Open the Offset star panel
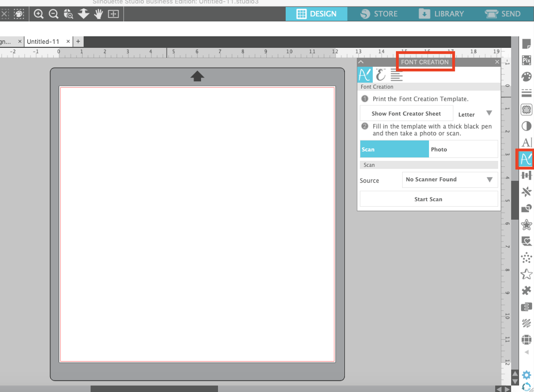This screenshot has width=534, height=392. click(526, 225)
